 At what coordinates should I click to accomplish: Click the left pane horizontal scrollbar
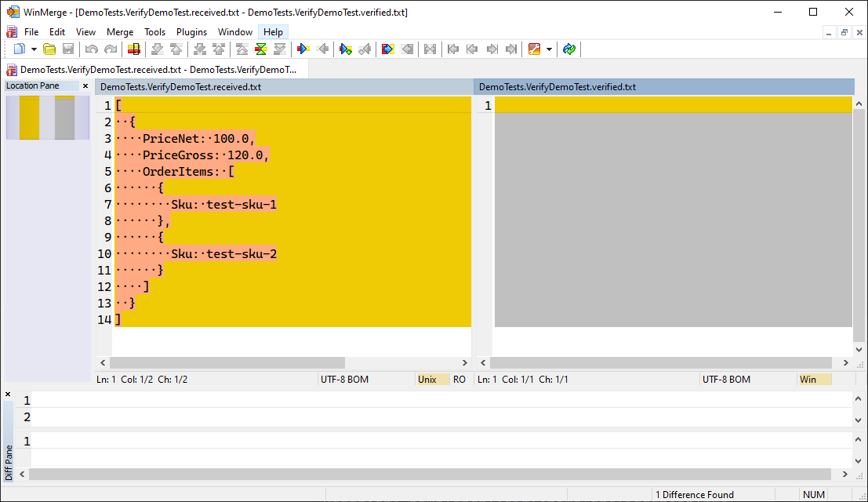[x=227, y=363]
